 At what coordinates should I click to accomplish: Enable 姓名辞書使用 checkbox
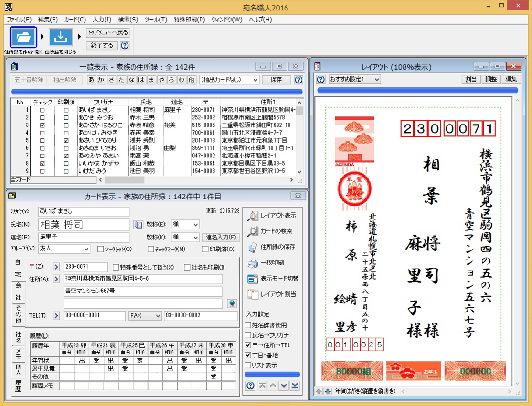(248, 325)
